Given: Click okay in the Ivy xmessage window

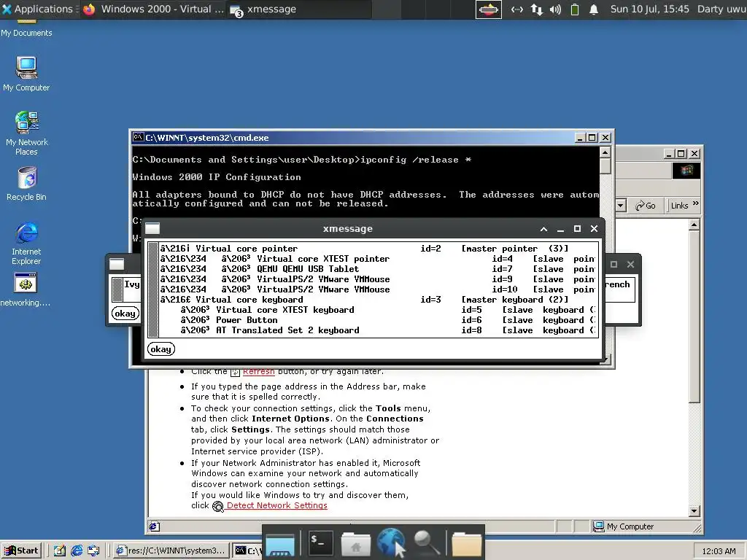Looking at the screenshot, I should [125, 314].
